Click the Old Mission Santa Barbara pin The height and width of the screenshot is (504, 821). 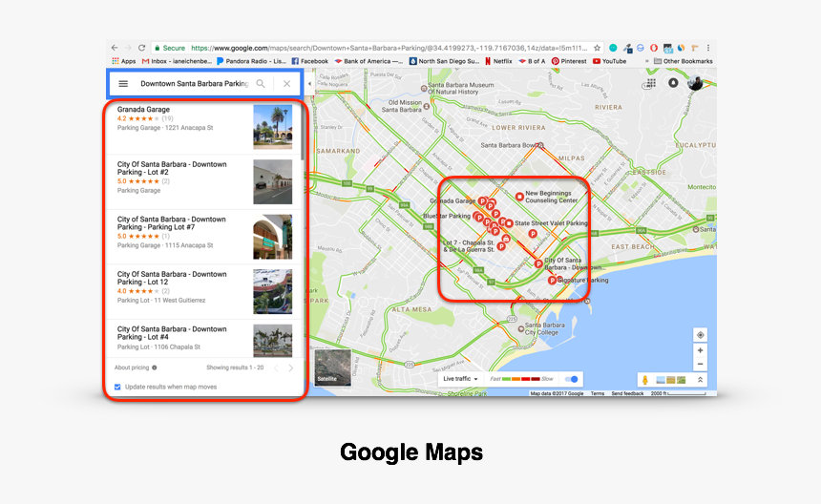pos(426,106)
